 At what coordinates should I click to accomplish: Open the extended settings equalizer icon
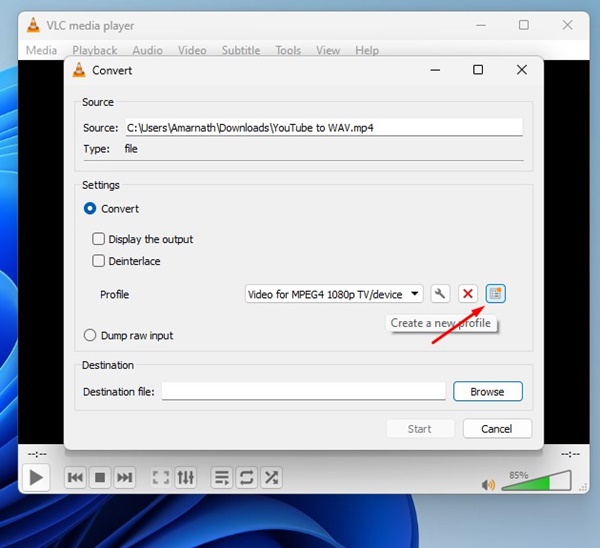coord(186,477)
